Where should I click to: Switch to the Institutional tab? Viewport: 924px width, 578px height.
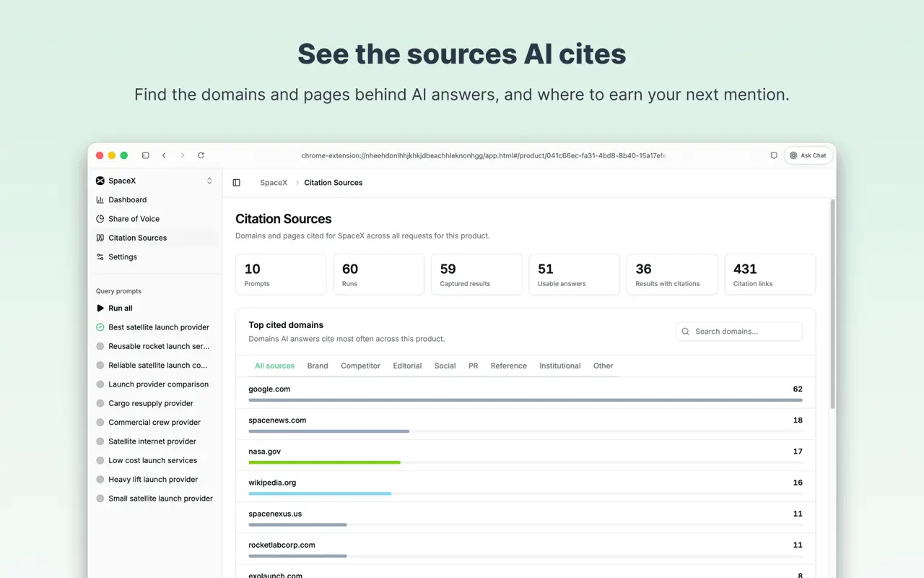tap(559, 366)
